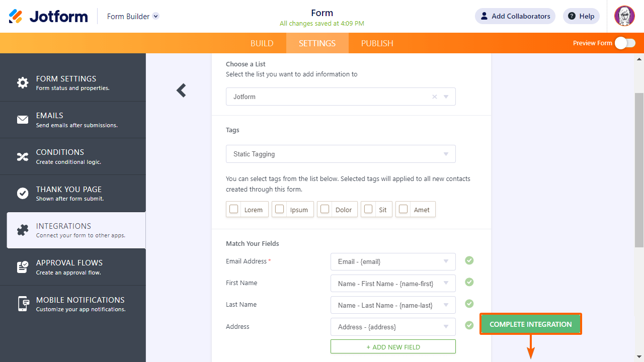Switch to the Build tab

coord(262,43)
